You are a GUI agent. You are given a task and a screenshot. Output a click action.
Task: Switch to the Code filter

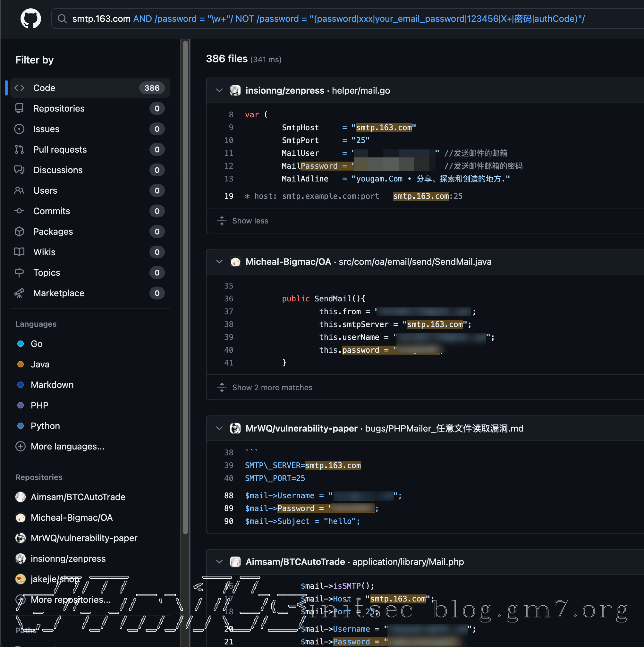tap(45, 88)
